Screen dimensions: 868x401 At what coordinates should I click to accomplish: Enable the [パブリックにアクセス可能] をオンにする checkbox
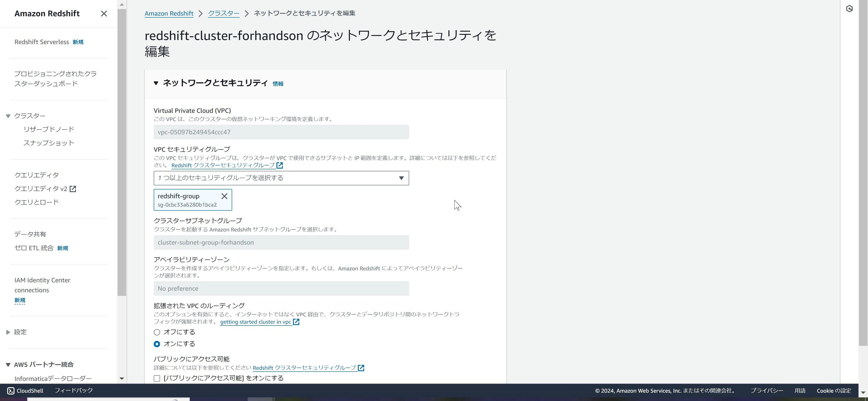157,378
